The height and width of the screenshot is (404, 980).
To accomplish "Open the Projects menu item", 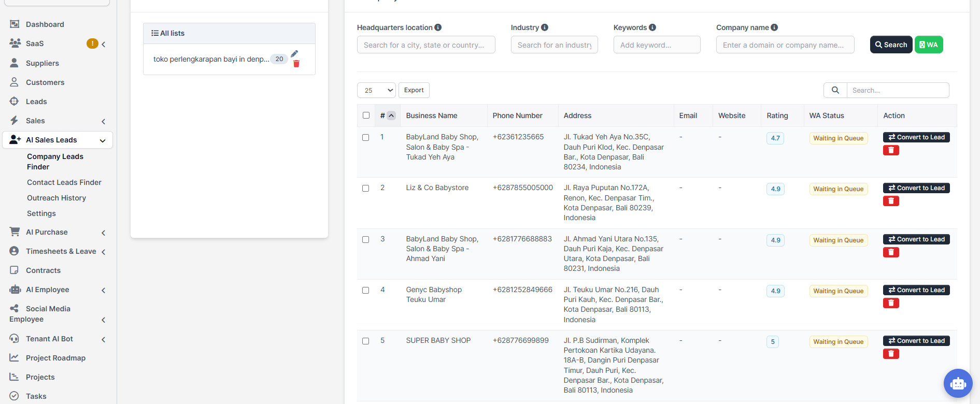I will 40,377.
